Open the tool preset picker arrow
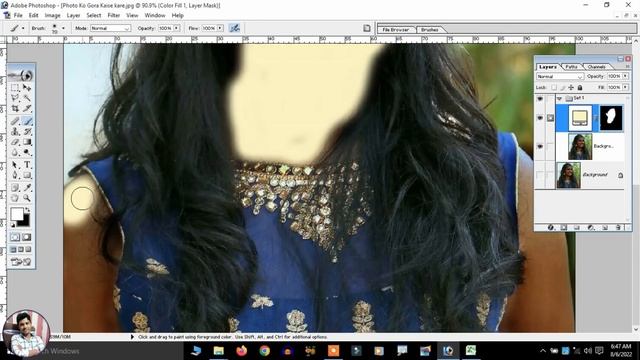The image size is (640, 360). [23, 28]
